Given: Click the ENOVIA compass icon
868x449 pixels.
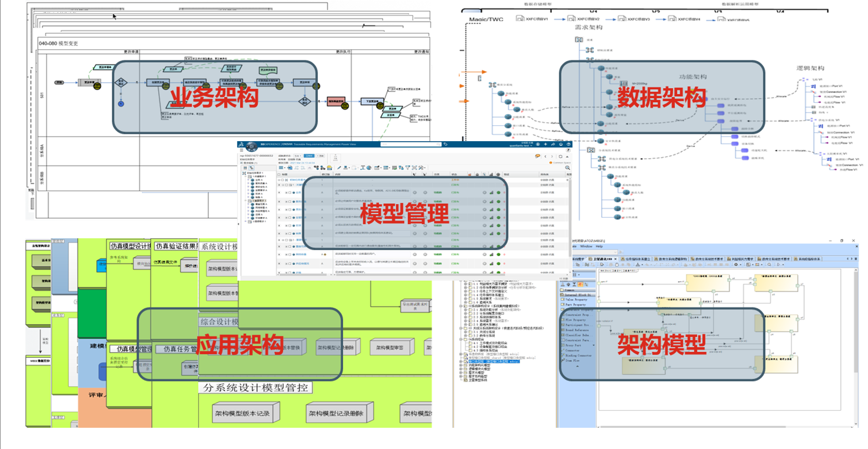Looking at the screenshot, I should 251,146.
